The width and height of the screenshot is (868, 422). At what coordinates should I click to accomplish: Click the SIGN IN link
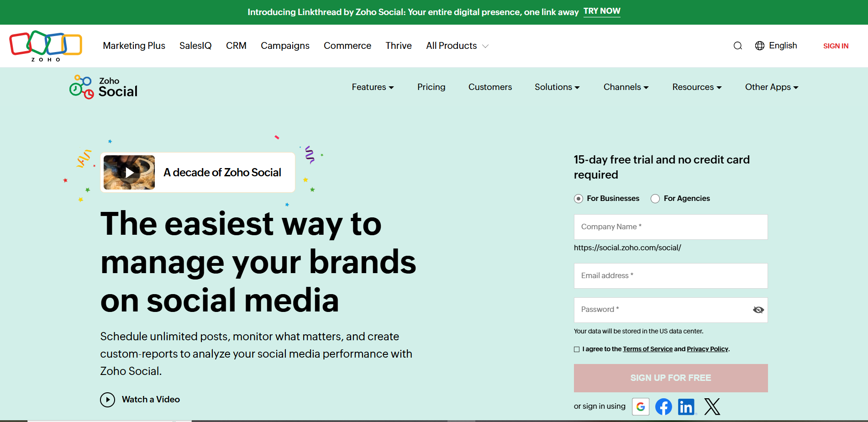point(836,46)
